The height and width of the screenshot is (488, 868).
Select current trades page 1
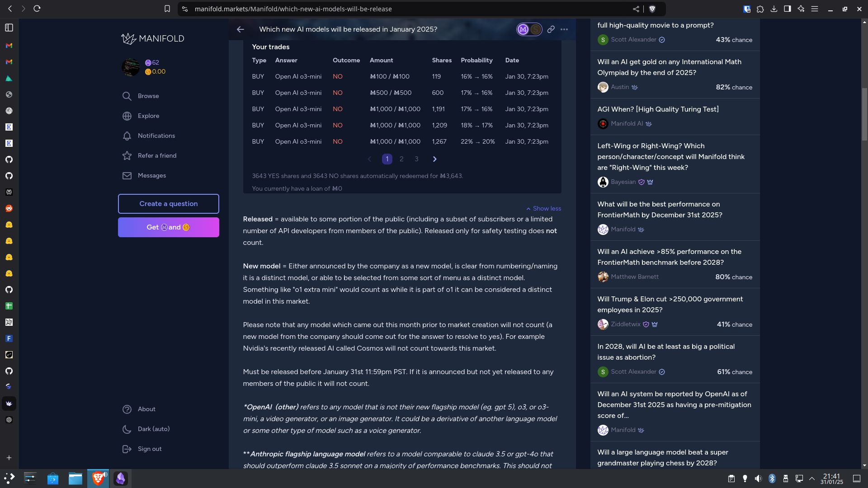coord(387,159)
